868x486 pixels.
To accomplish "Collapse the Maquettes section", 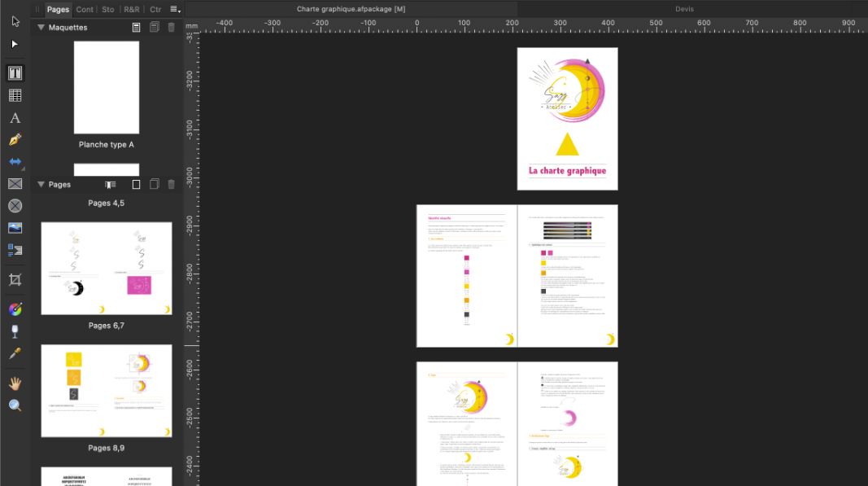I will point(41,28).
